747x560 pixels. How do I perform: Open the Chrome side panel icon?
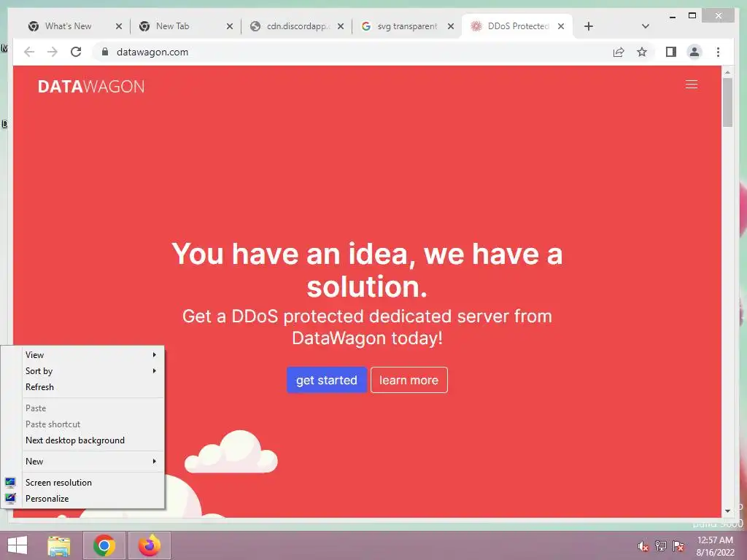671,52
